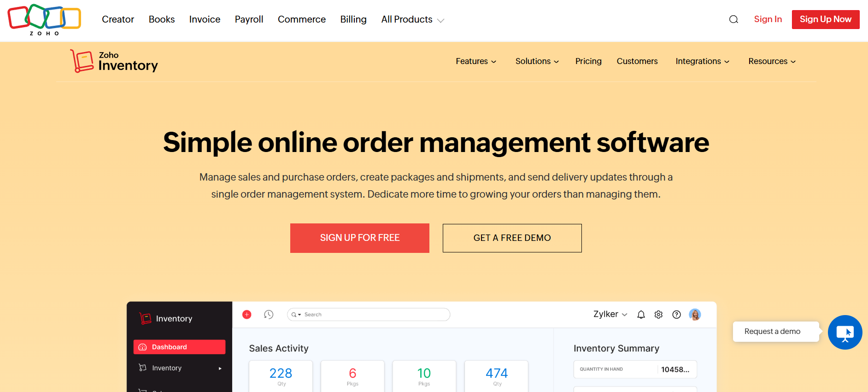Open the Creator product link
Screen dimensions: 868x392
118,19
